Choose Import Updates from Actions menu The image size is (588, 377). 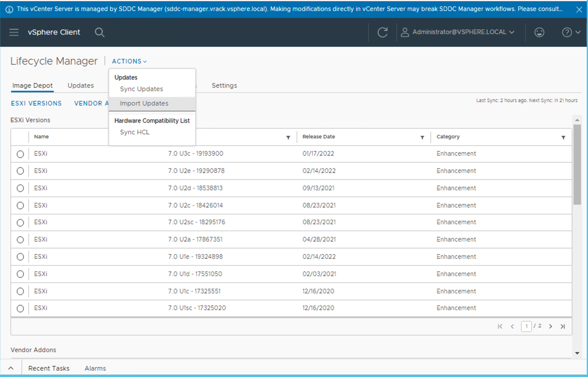click(x=144, y=104)
